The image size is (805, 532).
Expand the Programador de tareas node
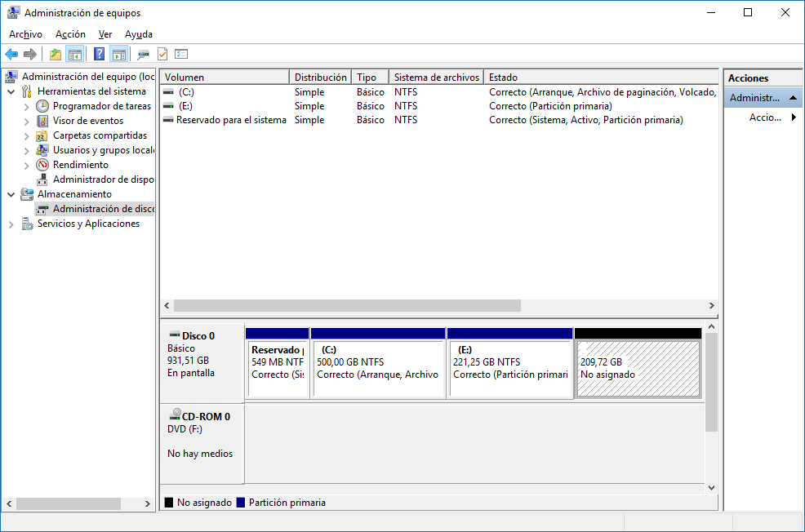click(x=27, y=107)
